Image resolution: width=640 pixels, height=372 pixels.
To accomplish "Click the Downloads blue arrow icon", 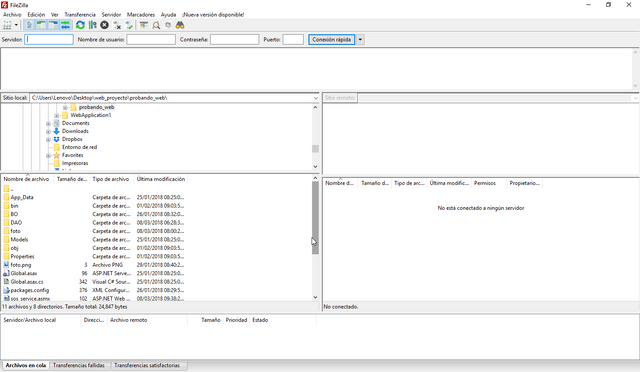I will [56, 131].
